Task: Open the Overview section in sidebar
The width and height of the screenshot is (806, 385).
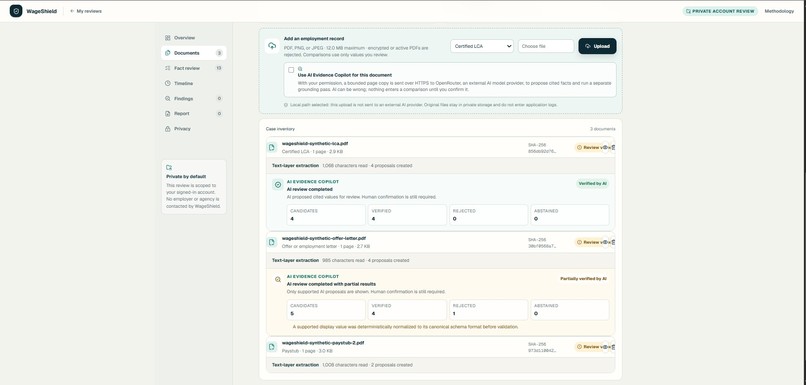Action: 193,38
